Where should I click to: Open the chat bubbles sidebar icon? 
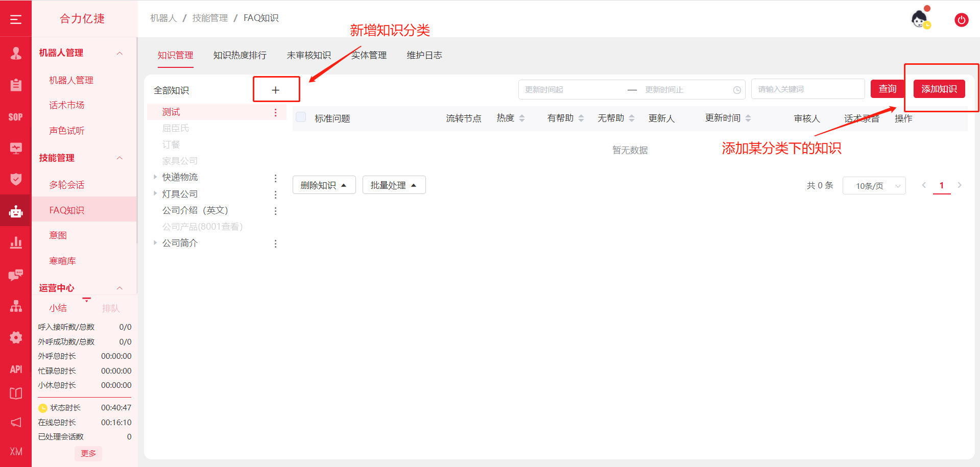coord(16,275)
